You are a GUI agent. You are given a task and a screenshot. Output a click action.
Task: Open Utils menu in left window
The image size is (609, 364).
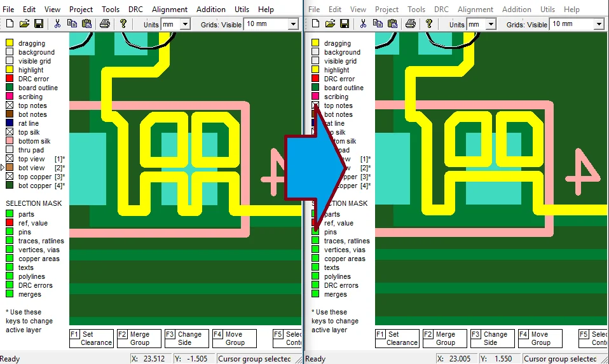(x=242, y=10)
